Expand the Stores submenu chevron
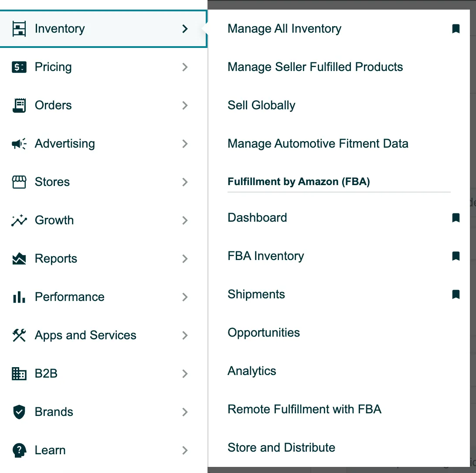Image resolution: width=476 pixels, height=473 pixels. (x=185, y=182)
